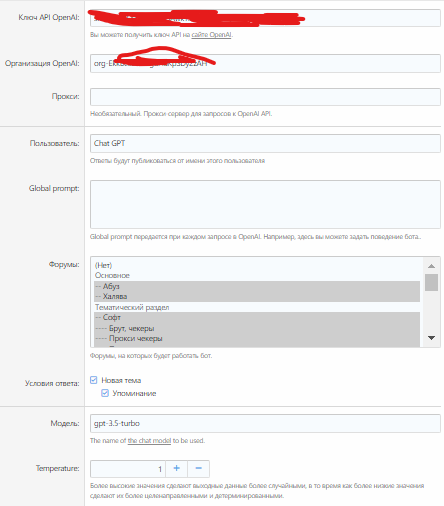
Task: Select the Прокси чекеры forum entry
Action: 257,338
